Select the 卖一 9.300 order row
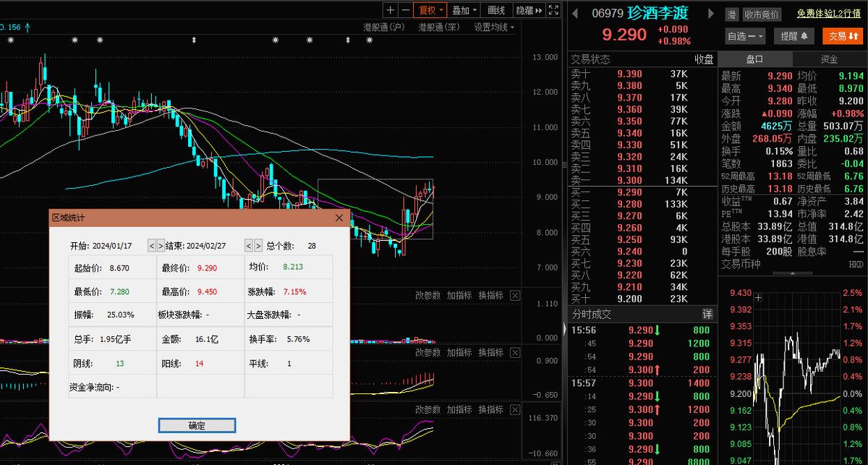 click(642, 180)
